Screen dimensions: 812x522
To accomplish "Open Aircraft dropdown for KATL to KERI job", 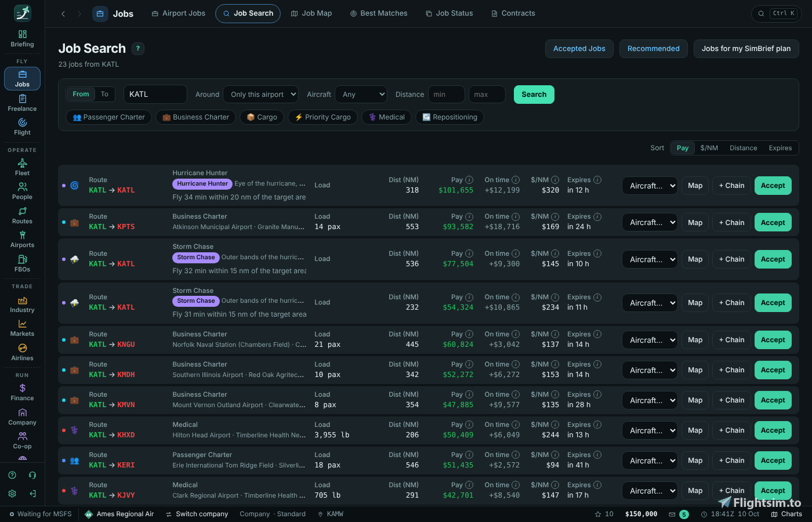I will (650, 461).
